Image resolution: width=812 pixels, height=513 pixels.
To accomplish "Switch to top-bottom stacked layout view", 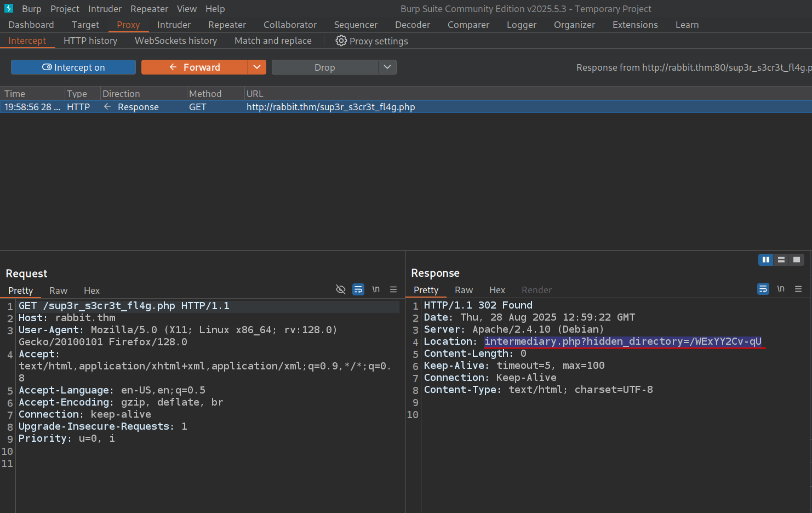I will click(x=781, y=260).
